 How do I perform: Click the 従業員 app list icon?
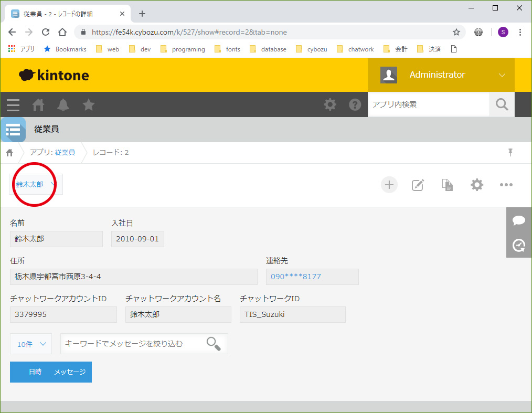pyautogui.click(x=13, y=130)
